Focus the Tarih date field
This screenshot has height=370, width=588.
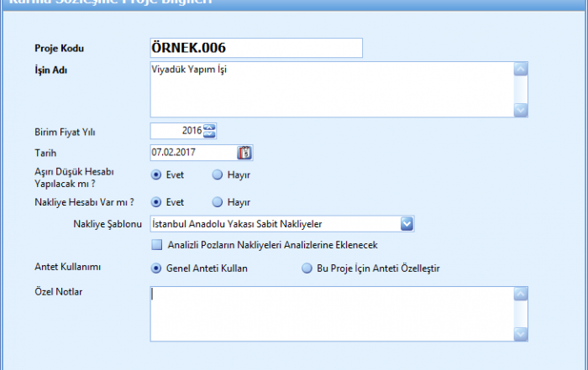click(x=192, y=153)
